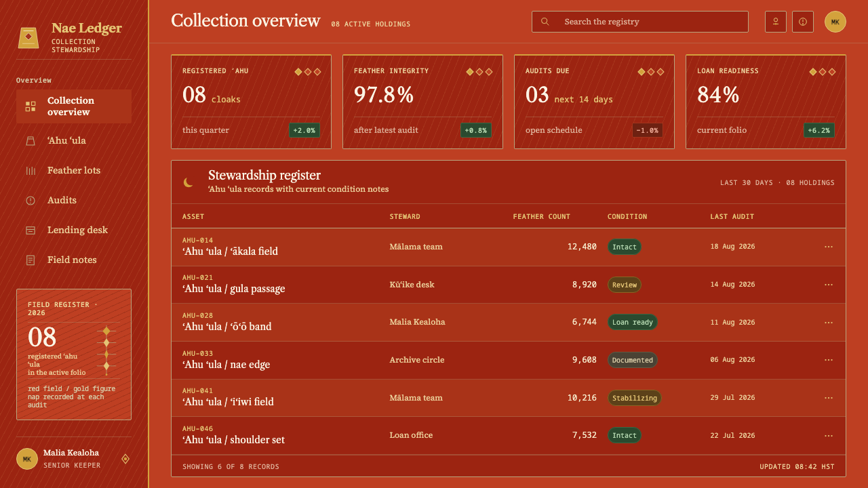Click the Collection overview grid icon in sidebar
Viewport: 868px width, 488px height.
[x=31, y=106]
